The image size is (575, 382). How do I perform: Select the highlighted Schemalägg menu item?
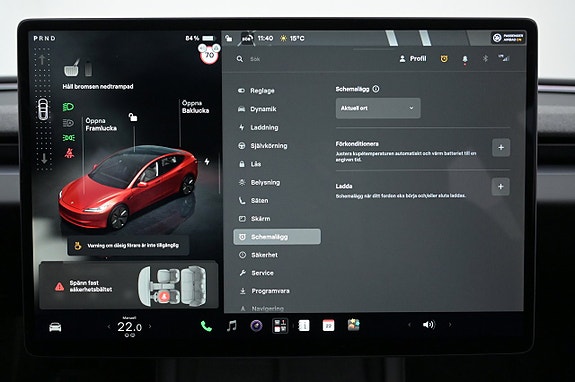point(277,237)
